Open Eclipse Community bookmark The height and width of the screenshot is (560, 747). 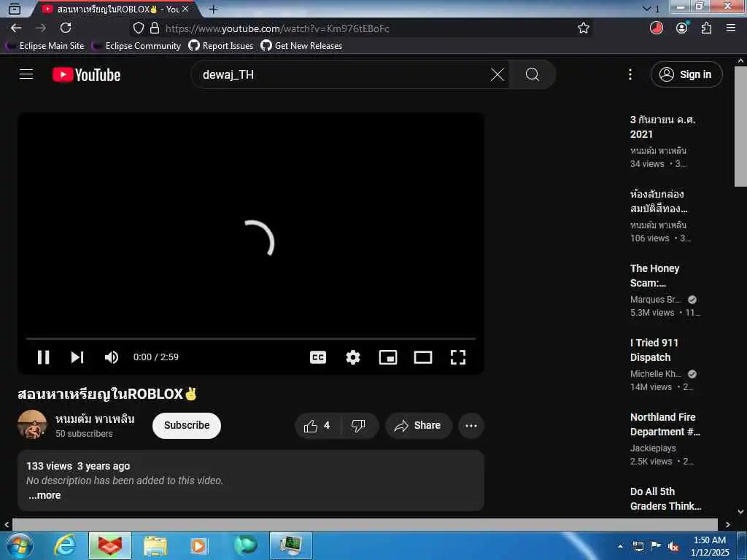pos(136,46)
